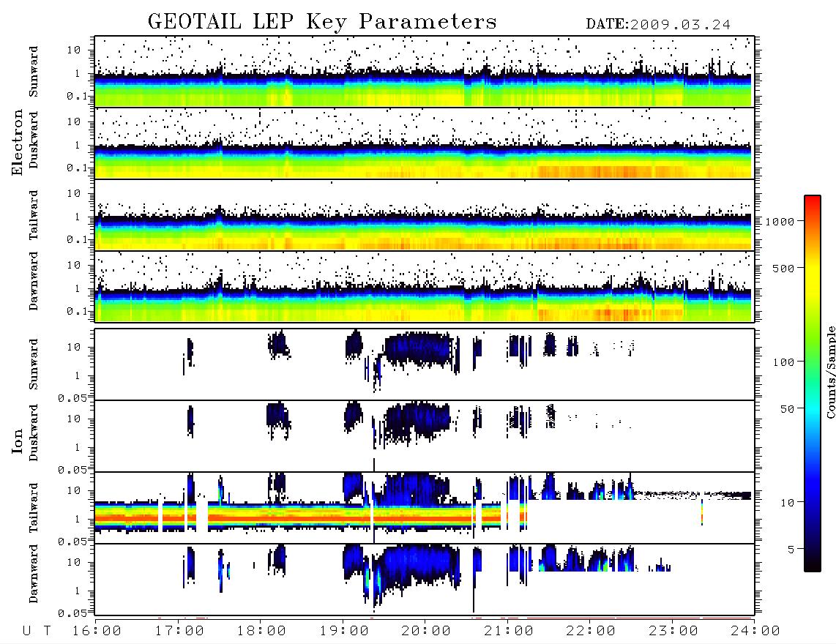Click the "5" colorbar tick label

[791, 550]
